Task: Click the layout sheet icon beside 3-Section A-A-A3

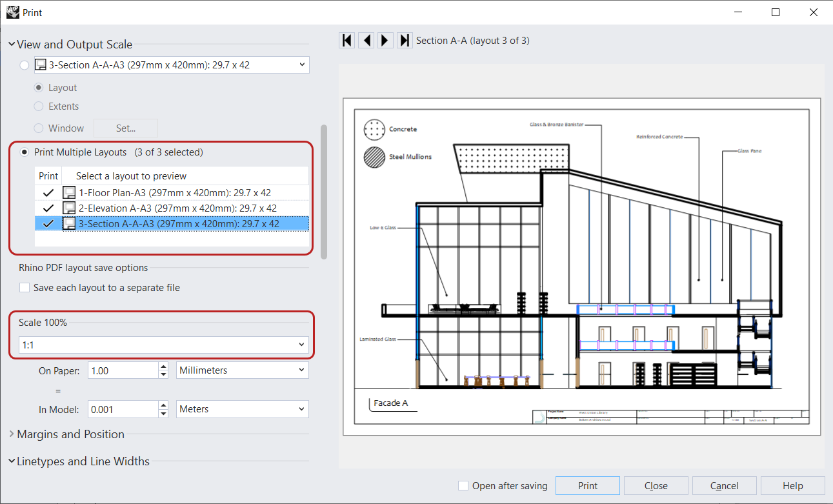Action: pyautogui.click(x=68, y=223)
